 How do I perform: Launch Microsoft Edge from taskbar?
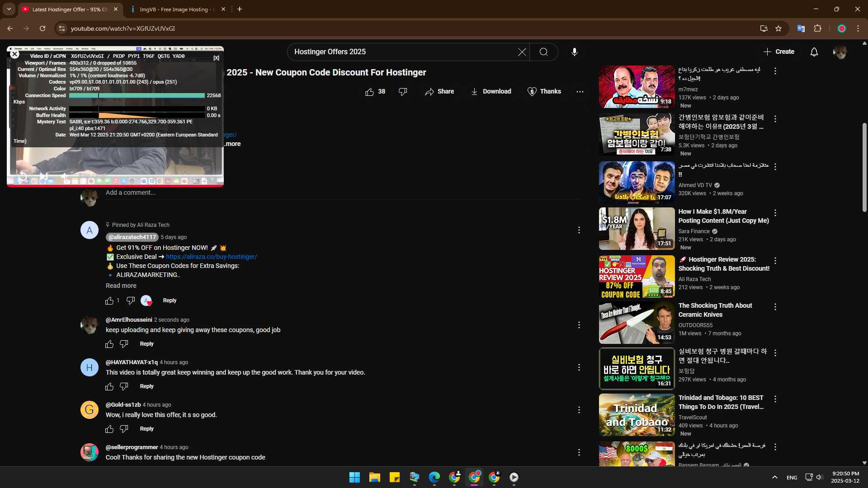pos(434,477)
